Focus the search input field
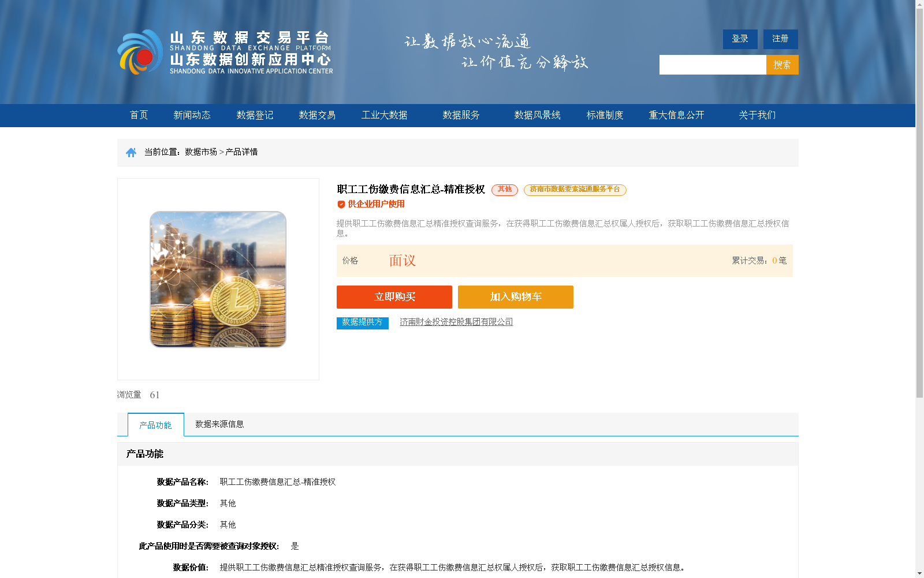The height and width of the screenshot is (578, 924). click(713, 65)
